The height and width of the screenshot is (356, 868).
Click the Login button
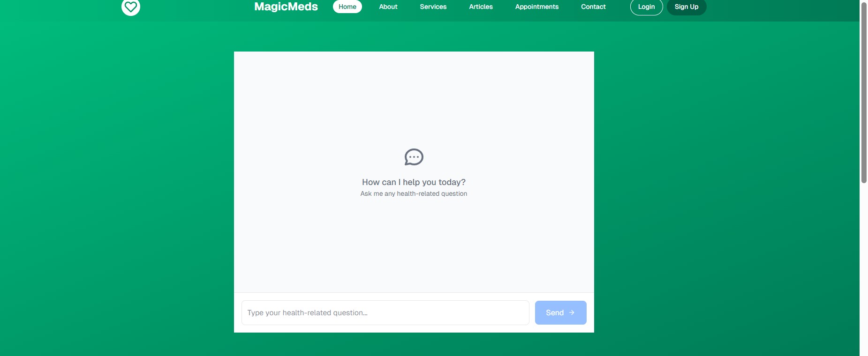646,7
